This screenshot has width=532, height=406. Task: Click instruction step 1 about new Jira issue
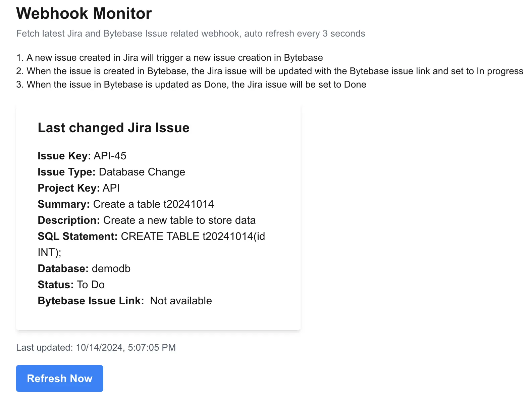coord(169,58)
